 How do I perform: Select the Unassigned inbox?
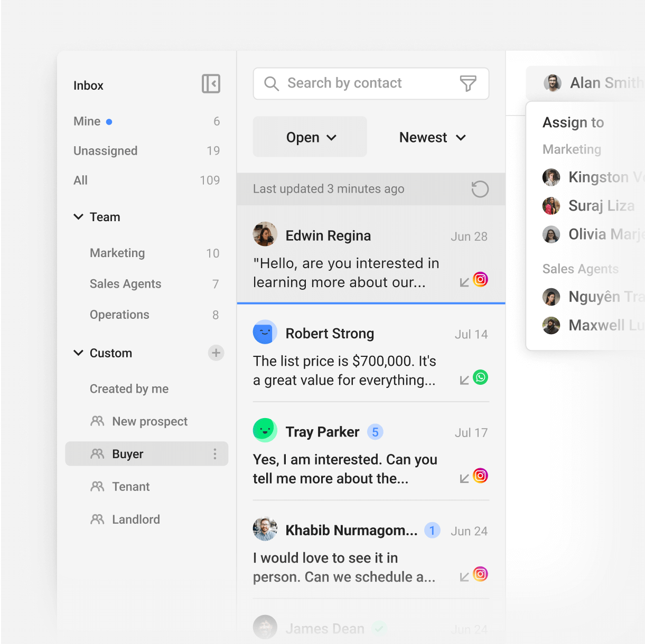coord(106,151)
